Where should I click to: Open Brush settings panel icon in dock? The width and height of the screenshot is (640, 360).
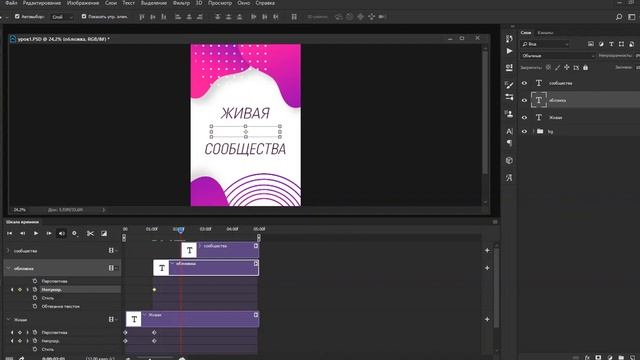(x=509, y=85)
